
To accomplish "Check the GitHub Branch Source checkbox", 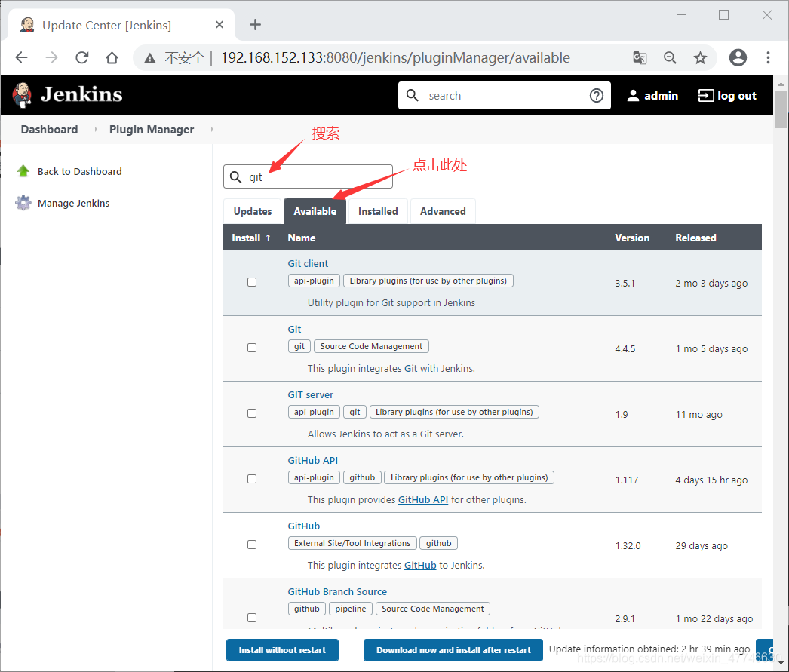I will pyautogui.click(x=252, y=618).
